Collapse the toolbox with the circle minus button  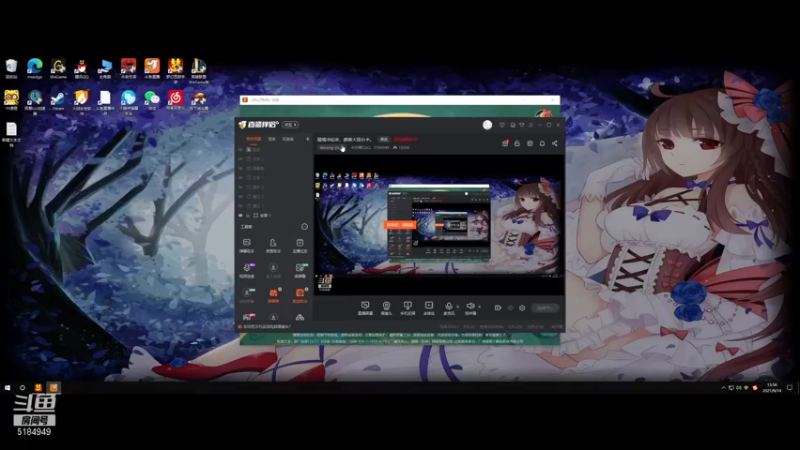point(305,227)
